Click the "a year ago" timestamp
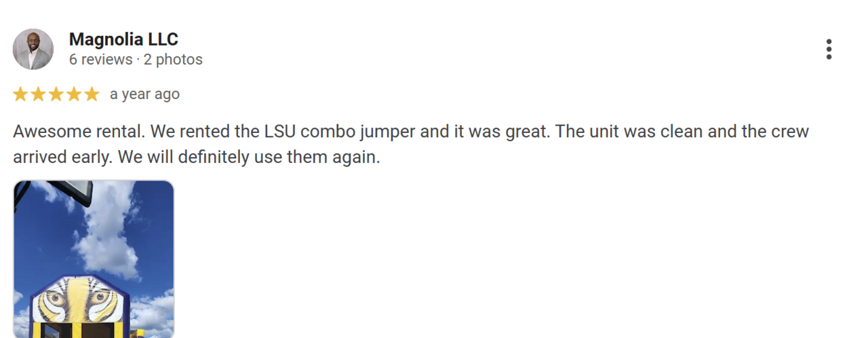The height and width of the screenshot is (338, 868). click(x=144, y=94)
